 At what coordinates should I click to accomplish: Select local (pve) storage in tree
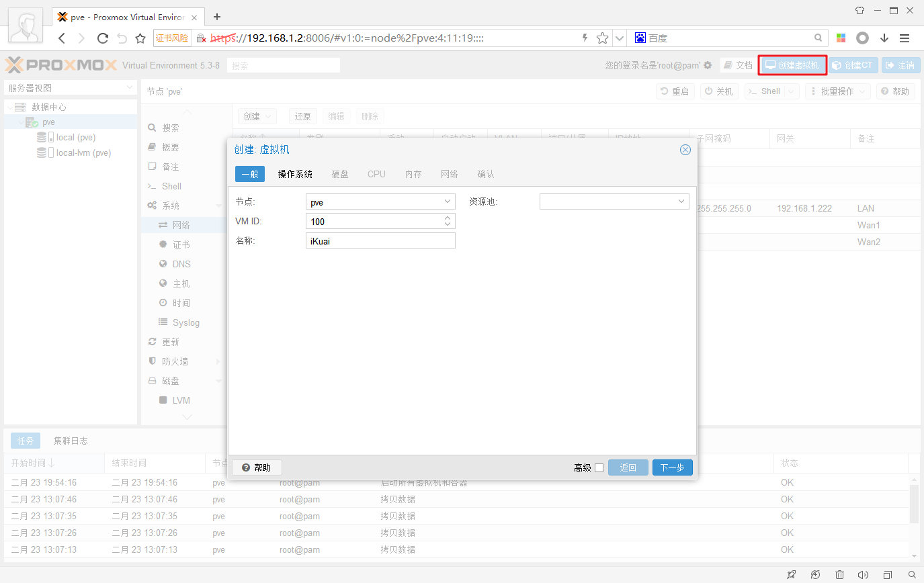pos(75,137)
